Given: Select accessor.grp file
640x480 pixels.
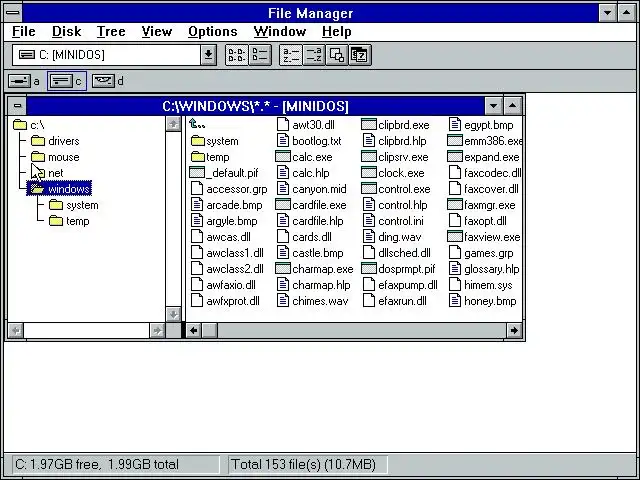Looking at the screenshot, I should [x=229, y=189].
